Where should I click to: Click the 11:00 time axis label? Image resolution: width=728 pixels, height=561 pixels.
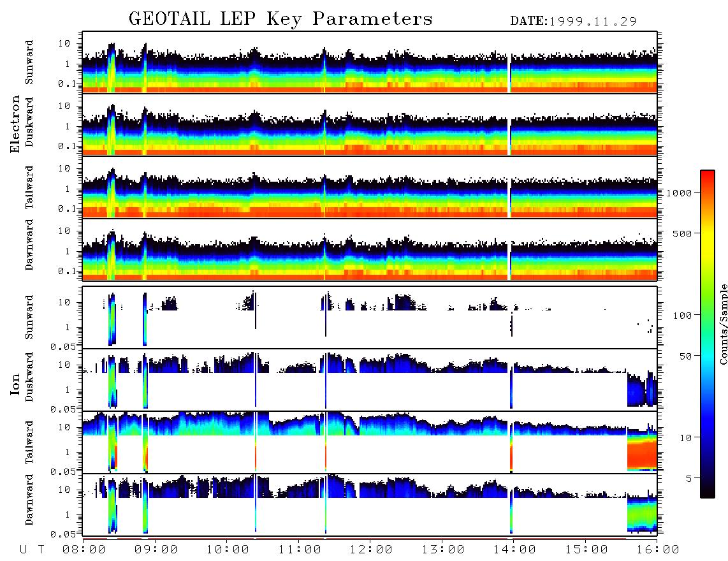[x=300, y=550]
